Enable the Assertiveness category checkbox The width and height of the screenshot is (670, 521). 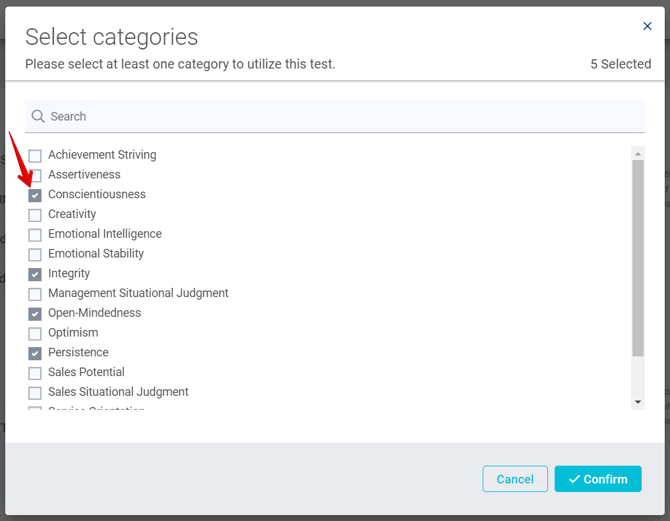(35, 176)
